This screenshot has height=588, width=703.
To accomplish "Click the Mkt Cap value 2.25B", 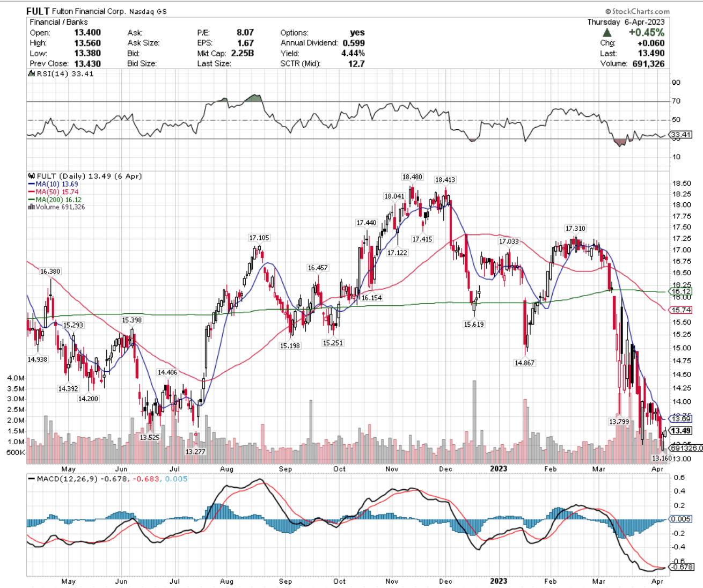I will coord(243,53).
